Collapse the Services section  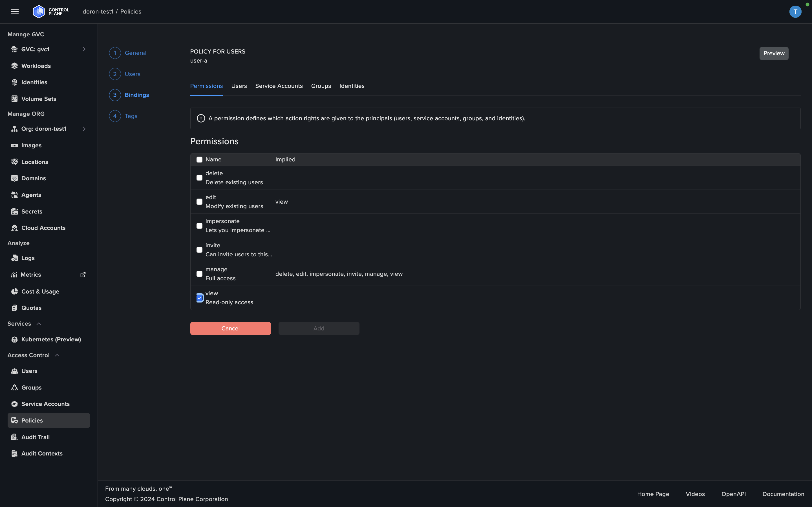point(39,324)
